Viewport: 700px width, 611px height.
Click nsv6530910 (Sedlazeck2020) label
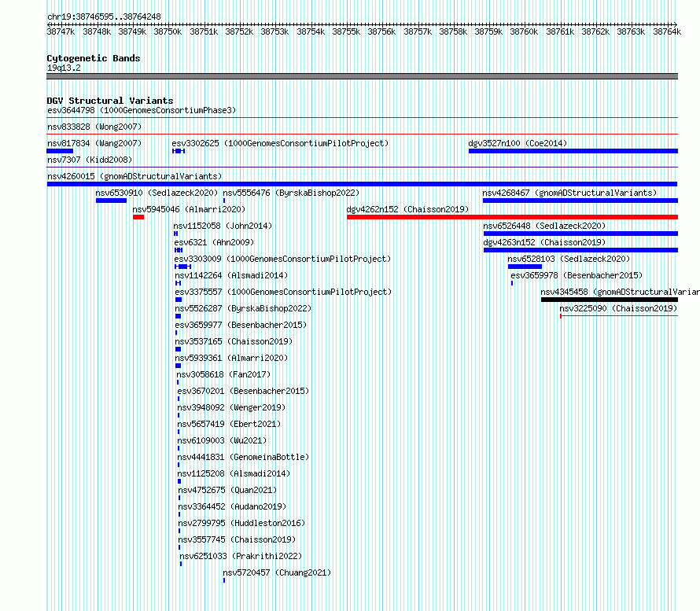pos(157,193)
